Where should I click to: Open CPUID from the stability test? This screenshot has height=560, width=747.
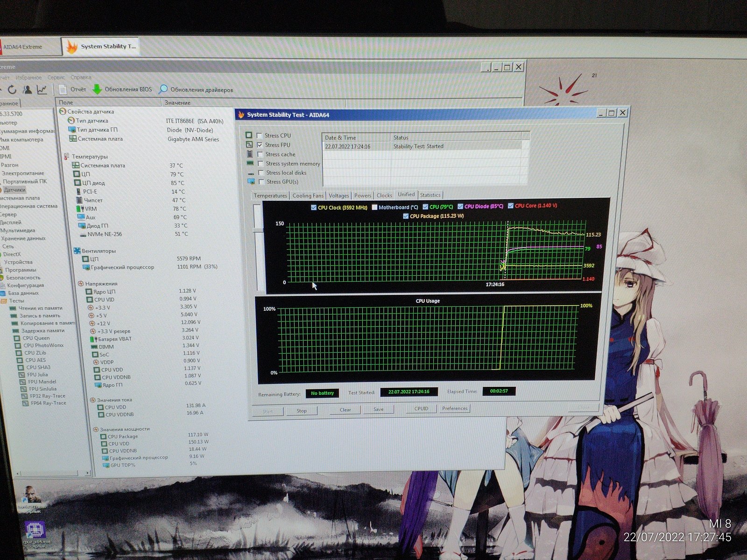coord(421,408)
